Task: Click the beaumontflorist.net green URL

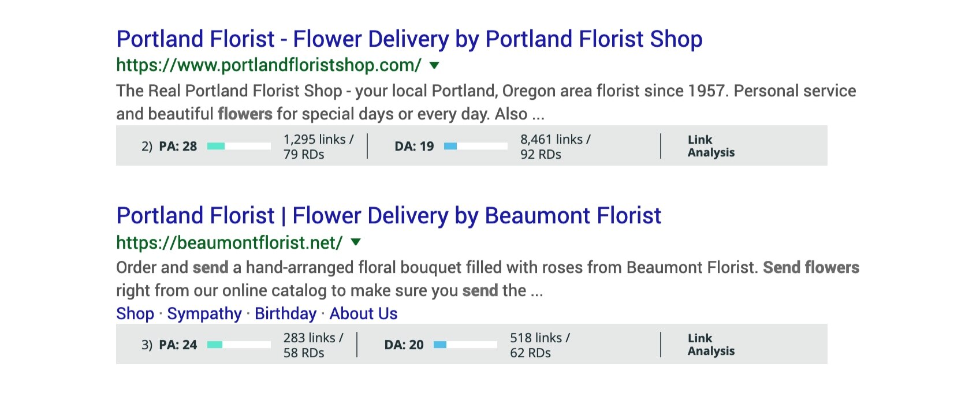Action: 229,242
